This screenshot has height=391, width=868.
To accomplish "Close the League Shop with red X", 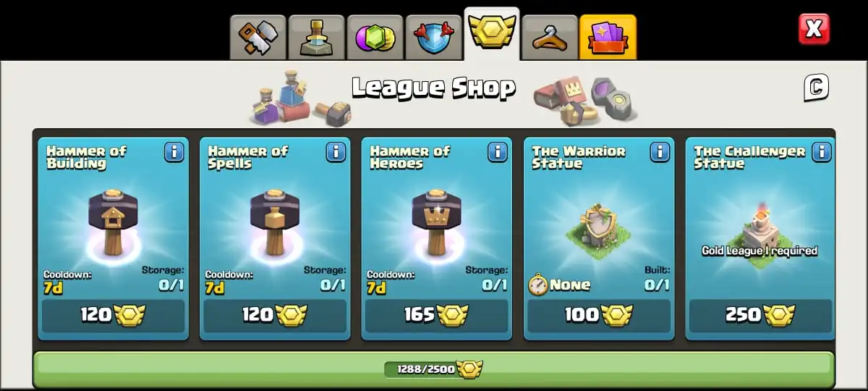I will (814, 30).
